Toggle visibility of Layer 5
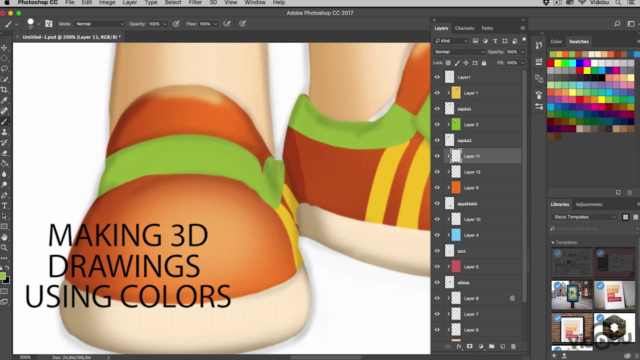This screenshot has height=360, width=640. point(437,267)
